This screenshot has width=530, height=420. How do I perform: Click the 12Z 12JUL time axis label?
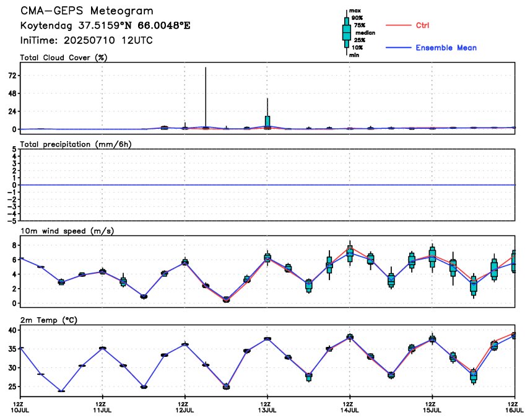click(185, 407)
